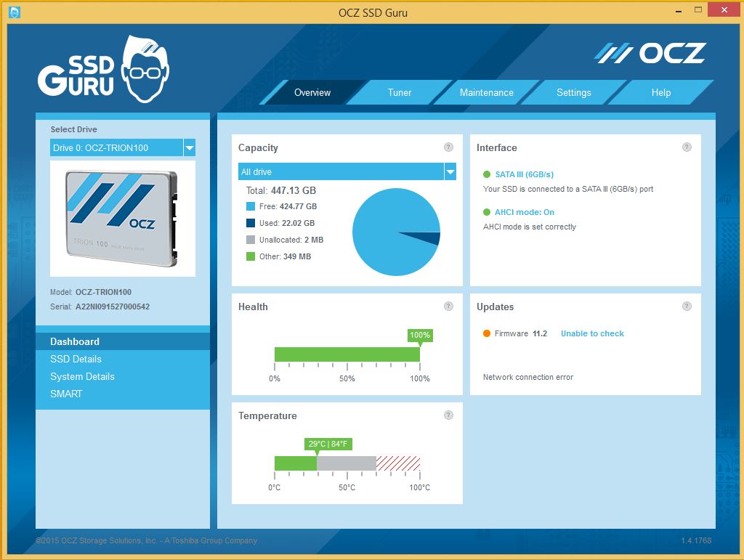Go to the Maintenance tab
This screenshot has height=560, width=744.
pyautogui.click(x=486, y=92)
